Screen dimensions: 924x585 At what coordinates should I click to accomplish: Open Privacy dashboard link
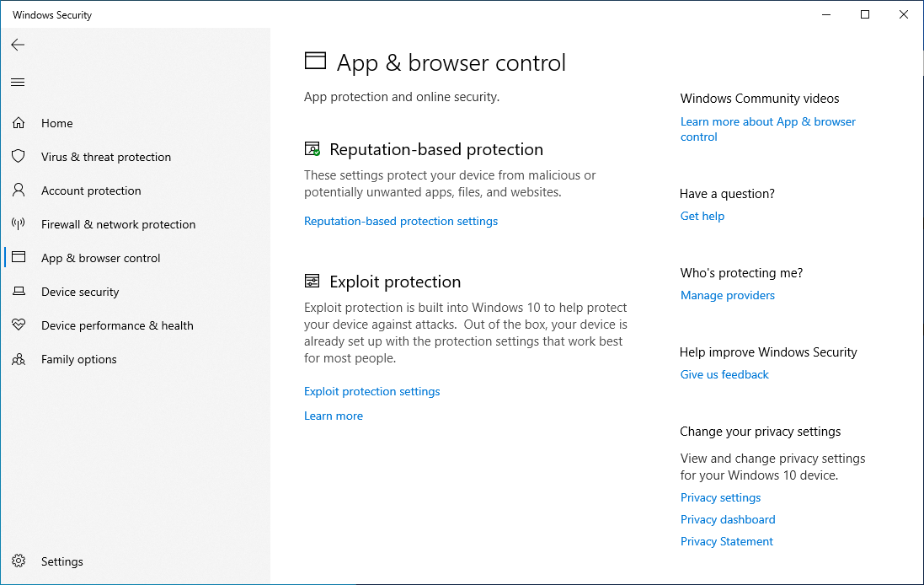point(728,519)
